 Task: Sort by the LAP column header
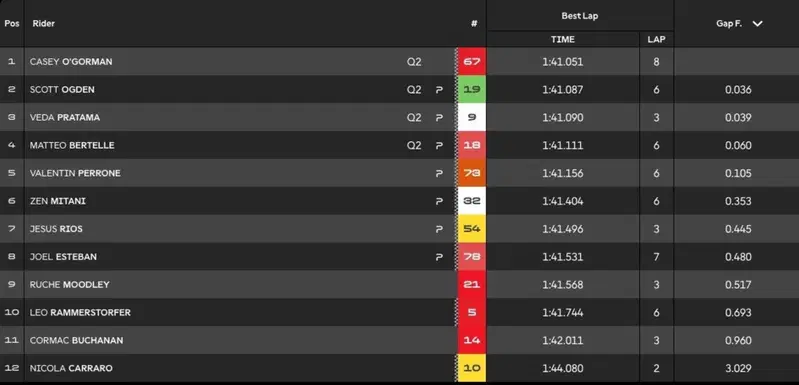(656, 39)
